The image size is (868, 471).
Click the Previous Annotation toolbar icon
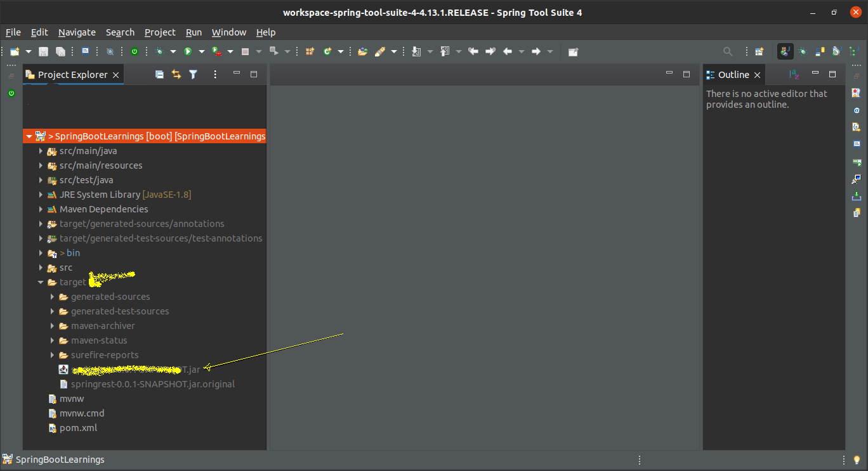[x=445, y=51]
